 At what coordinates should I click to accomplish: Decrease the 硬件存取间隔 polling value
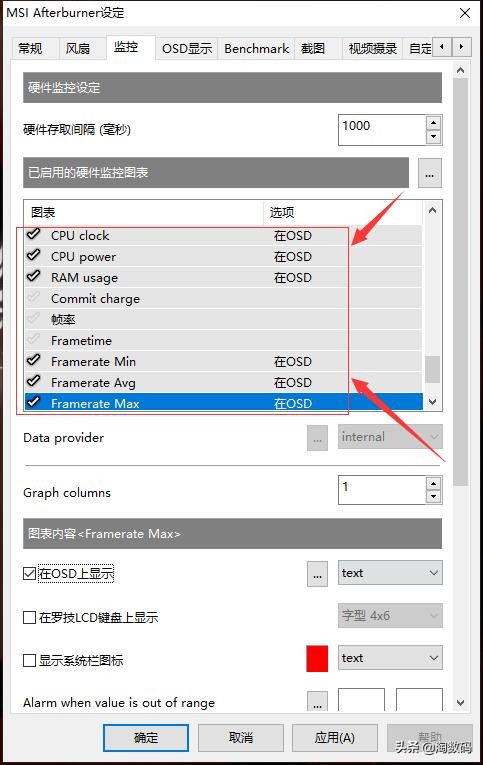pos(433,137)
